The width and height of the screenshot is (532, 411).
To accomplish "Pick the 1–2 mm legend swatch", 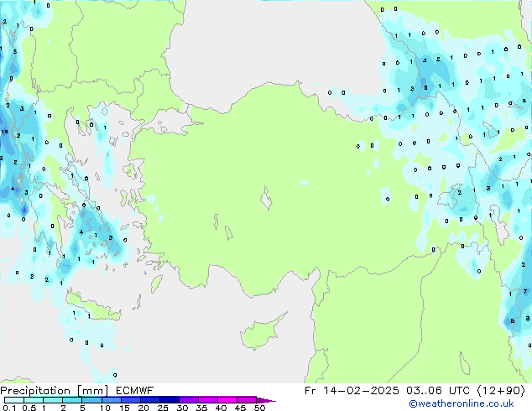I will 53,400.
